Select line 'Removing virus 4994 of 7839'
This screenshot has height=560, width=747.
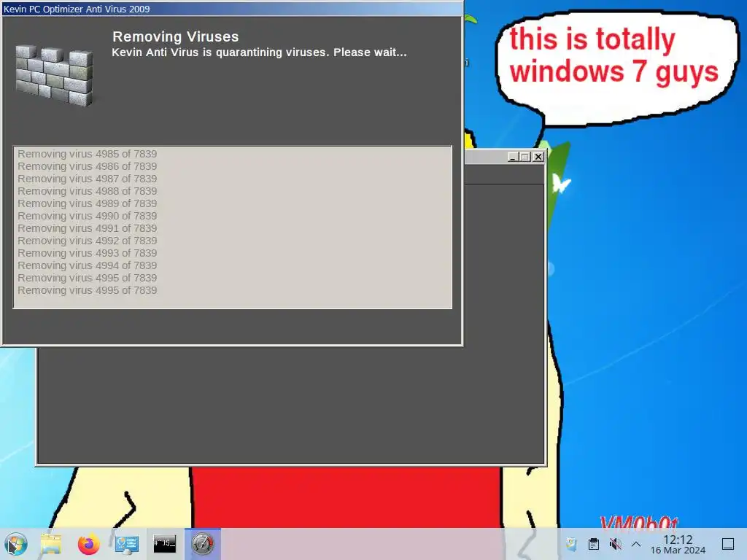pyautogui.click(x=88, y=265)
